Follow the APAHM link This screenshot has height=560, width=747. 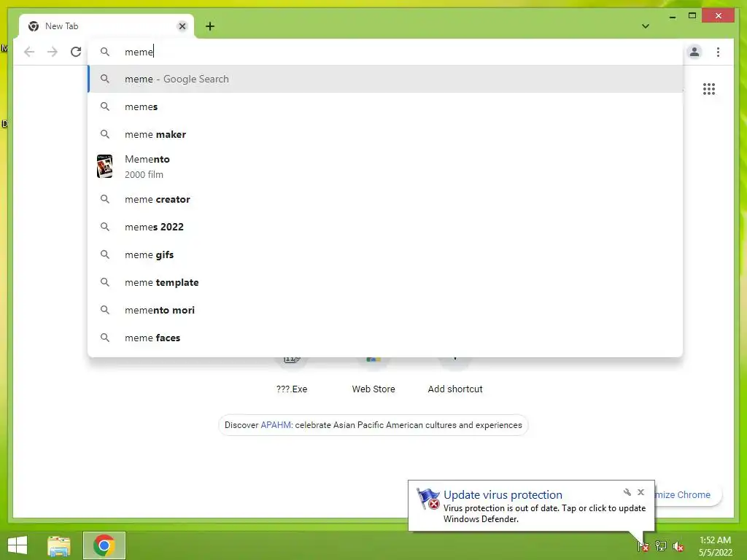pyautogui.click(x=275, y=425)
